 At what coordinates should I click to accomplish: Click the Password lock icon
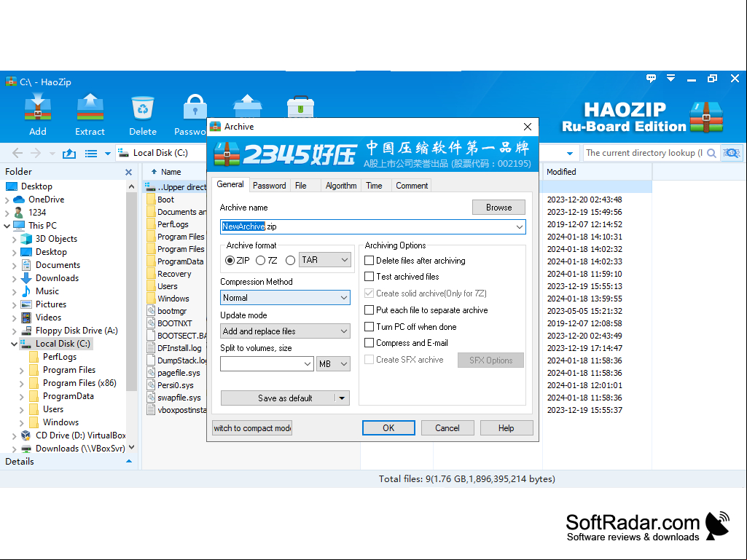(x=195, y=107)
